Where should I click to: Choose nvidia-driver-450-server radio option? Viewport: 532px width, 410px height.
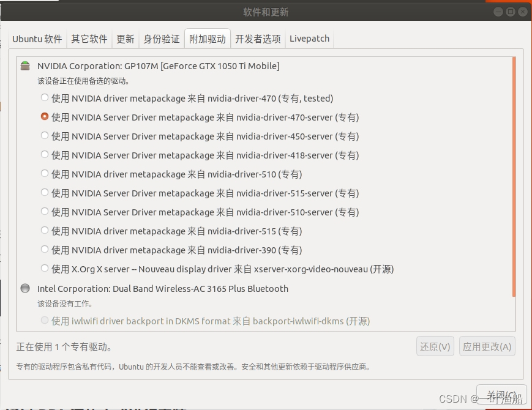45,136
